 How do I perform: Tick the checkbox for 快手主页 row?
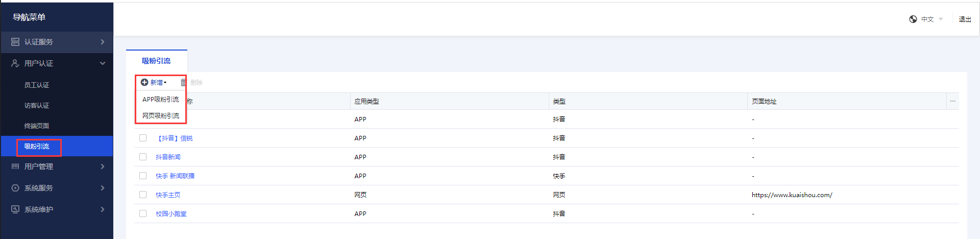[143, 195]
